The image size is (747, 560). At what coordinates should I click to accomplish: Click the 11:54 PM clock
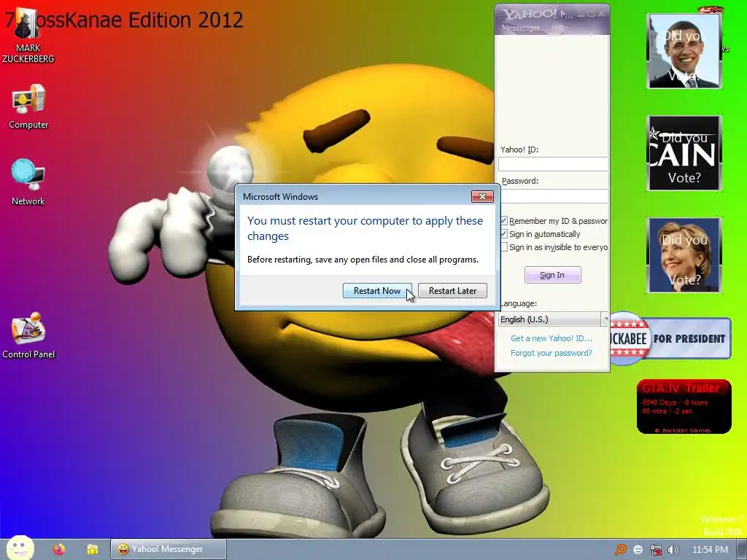(x=710, y=550)
